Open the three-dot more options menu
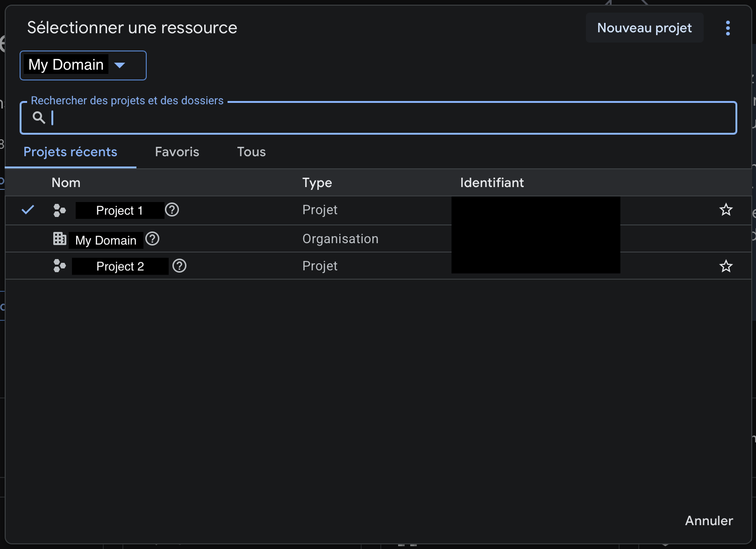The image size is (756, 549). 727,28
